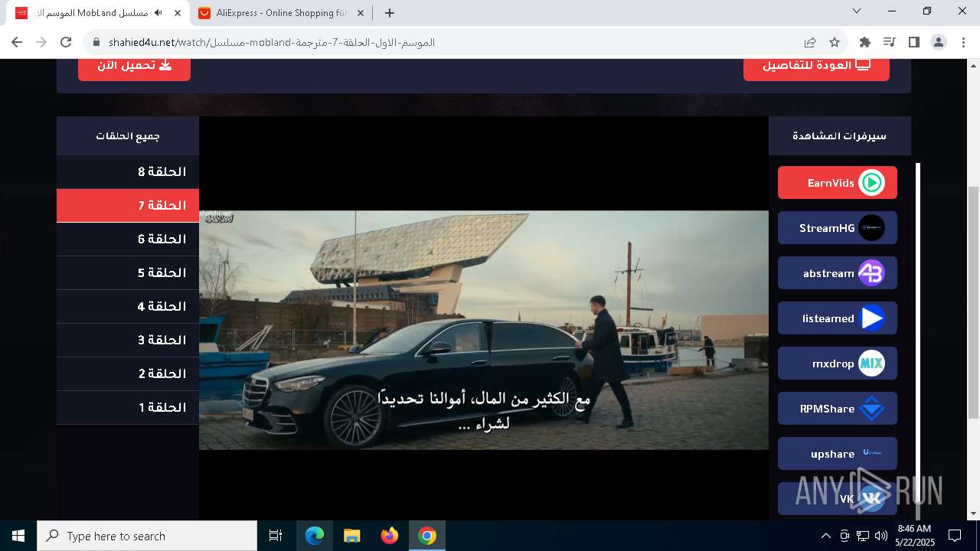Launch Firefox from taskbar
Viewport: 980px width, 551px height.
click(x=390, y=536)
